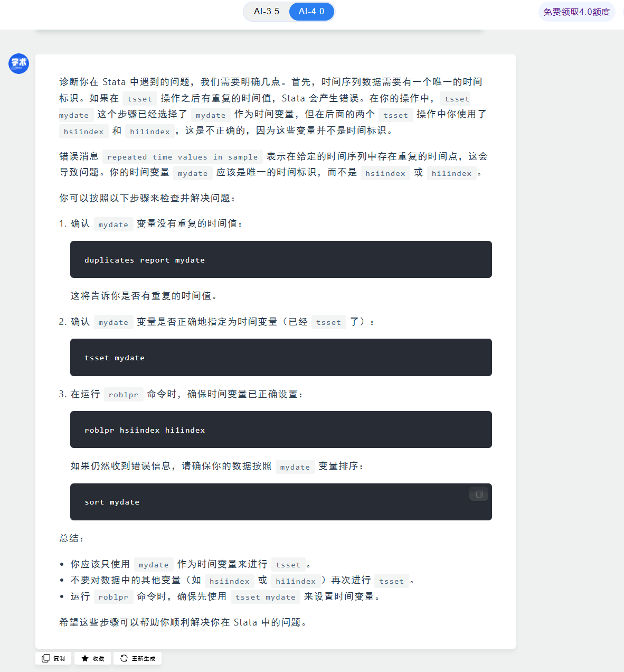This screenshot has width=624, height=672.
Task: Click inline 'mydate' code in step 1
Action: 113,225
